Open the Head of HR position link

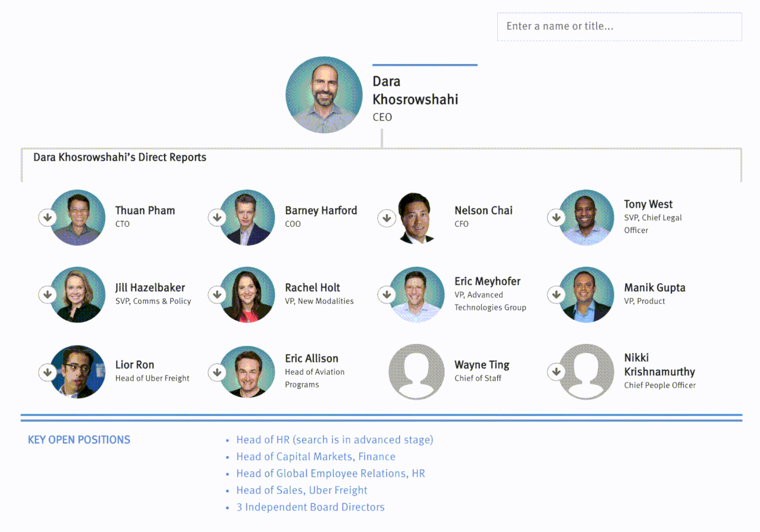(x=334, y=439)
